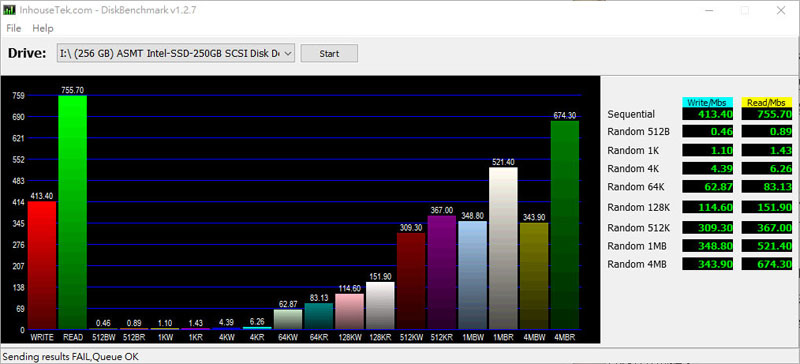The image size is (800, 364).
Task: Click the white 128KR bar
Action: (380, 305)
